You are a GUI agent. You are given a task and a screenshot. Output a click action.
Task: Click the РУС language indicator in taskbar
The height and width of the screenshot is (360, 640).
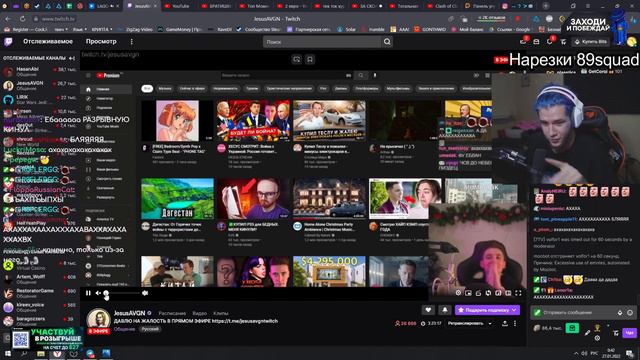[594, 353]
